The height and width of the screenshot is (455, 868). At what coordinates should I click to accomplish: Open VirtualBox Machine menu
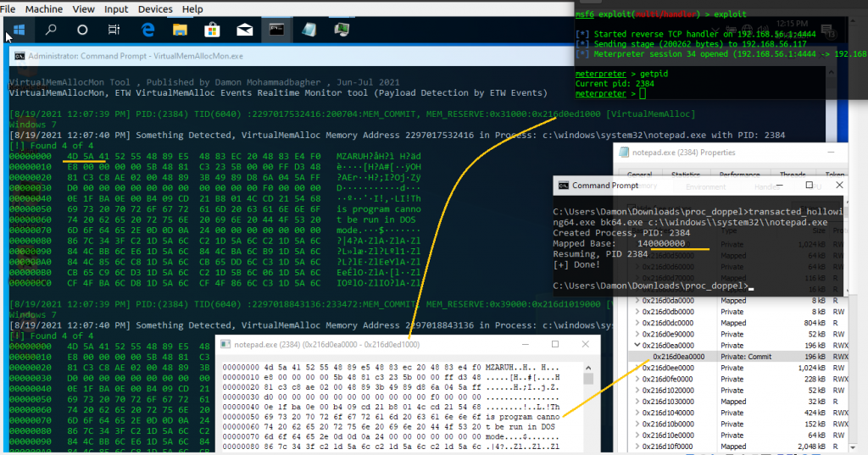pyautogui.click(x=44, y=8)
